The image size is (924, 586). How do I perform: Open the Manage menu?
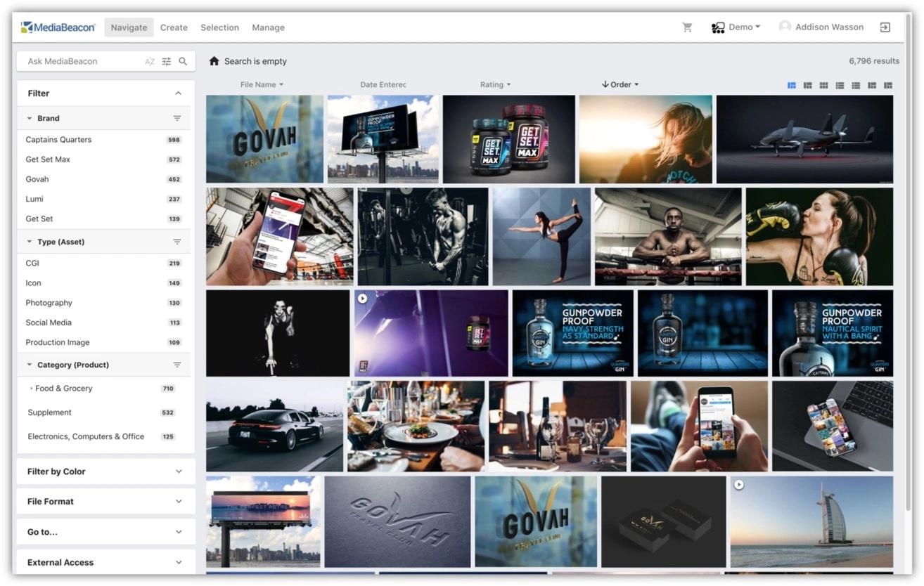pyautogui.click(x=268, y=27)
